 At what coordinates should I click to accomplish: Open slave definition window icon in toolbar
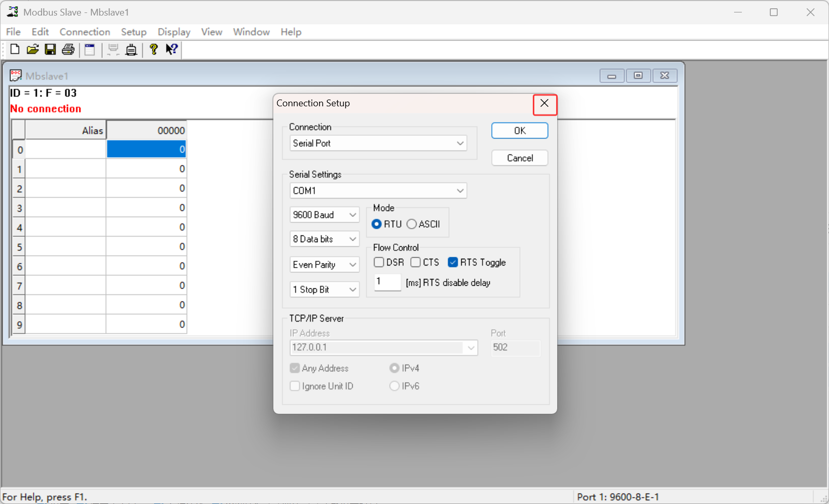click(x=90, y=49)
